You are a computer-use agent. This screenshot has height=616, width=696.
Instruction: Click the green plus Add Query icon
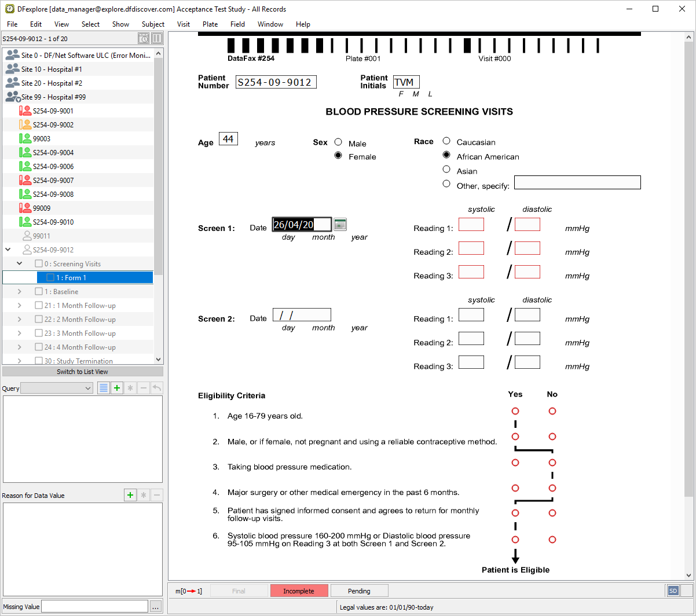[117, 388]
